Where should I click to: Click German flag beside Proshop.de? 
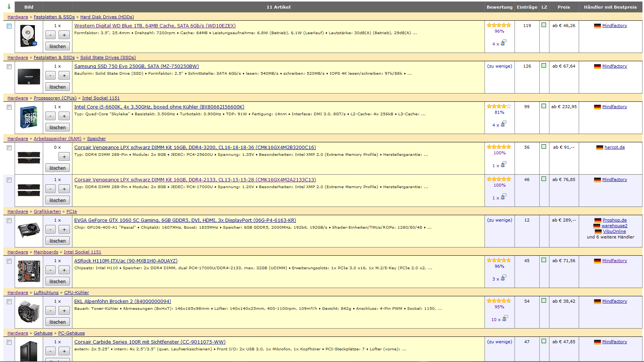point(598,220)
